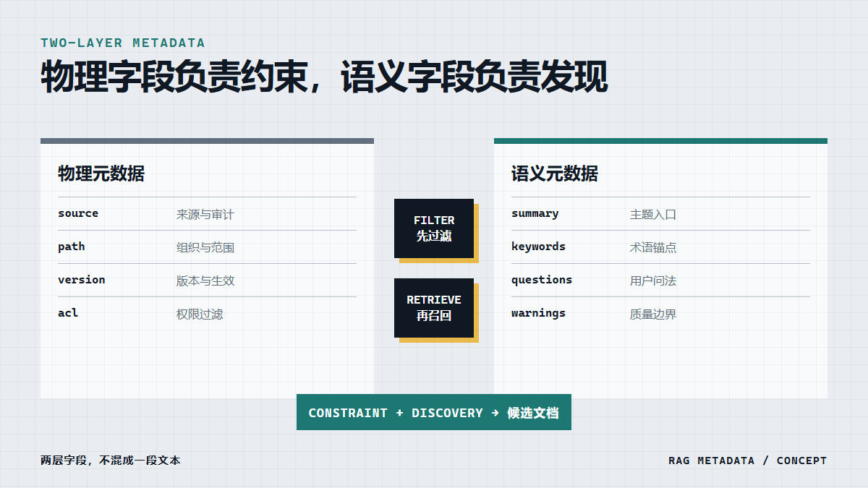Select the summary field name
This screenshot has width=868, height=488.
point(535,213)
